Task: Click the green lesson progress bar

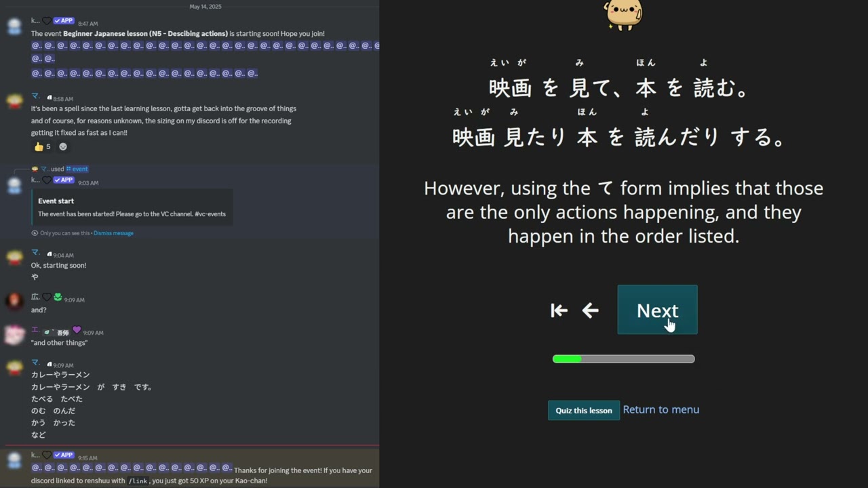Action: (x=623, y=359)
